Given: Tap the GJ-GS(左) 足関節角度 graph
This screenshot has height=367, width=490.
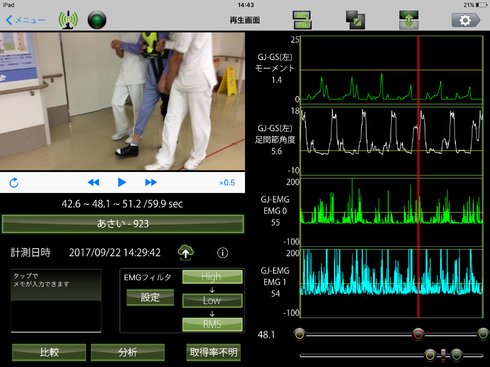Looking at the screenshot, I should [392, 141].
